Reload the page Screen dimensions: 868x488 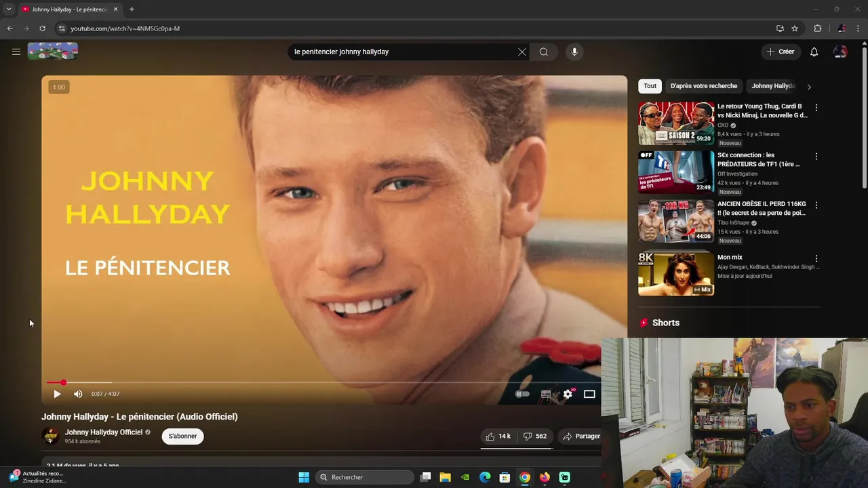click(42, 28)
